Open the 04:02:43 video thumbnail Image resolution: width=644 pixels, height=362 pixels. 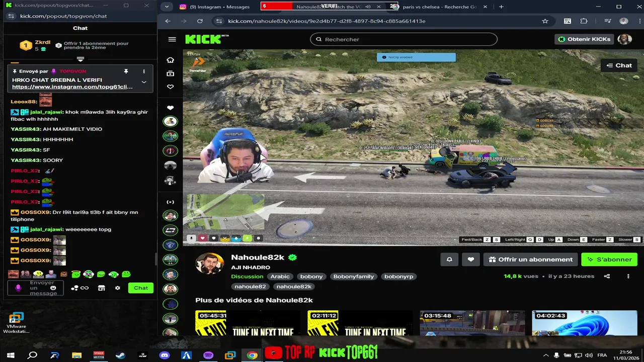point(585,323)
